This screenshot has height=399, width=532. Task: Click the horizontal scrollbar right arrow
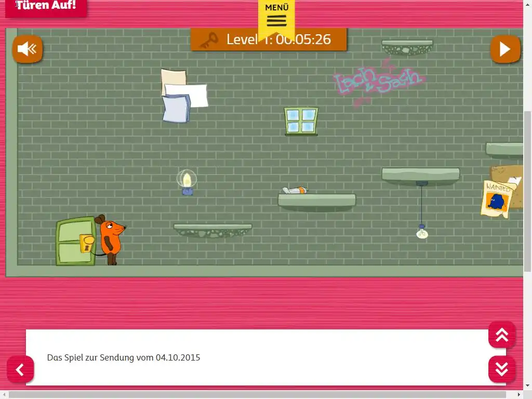(519, 395)
